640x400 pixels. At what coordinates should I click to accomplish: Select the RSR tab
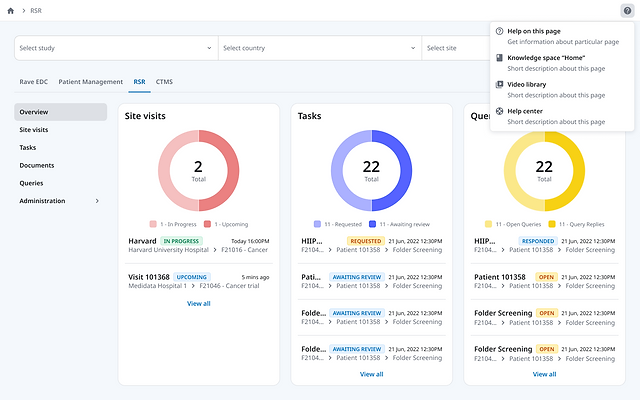point(139,82)
